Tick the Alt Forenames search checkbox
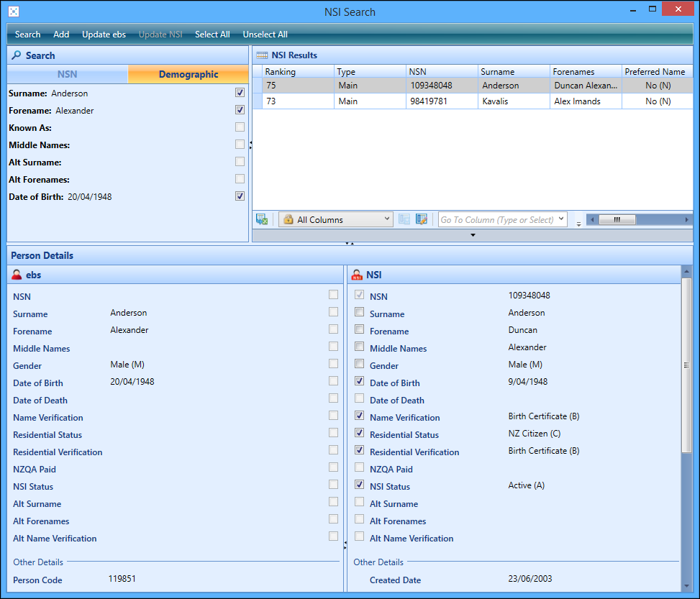 tap(240, 178)
